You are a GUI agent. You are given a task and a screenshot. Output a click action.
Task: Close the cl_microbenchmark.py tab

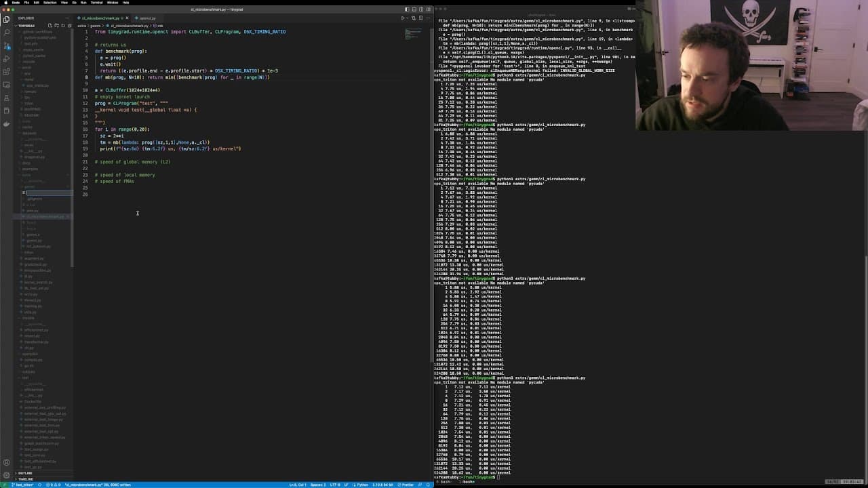(x=125, y=18)
